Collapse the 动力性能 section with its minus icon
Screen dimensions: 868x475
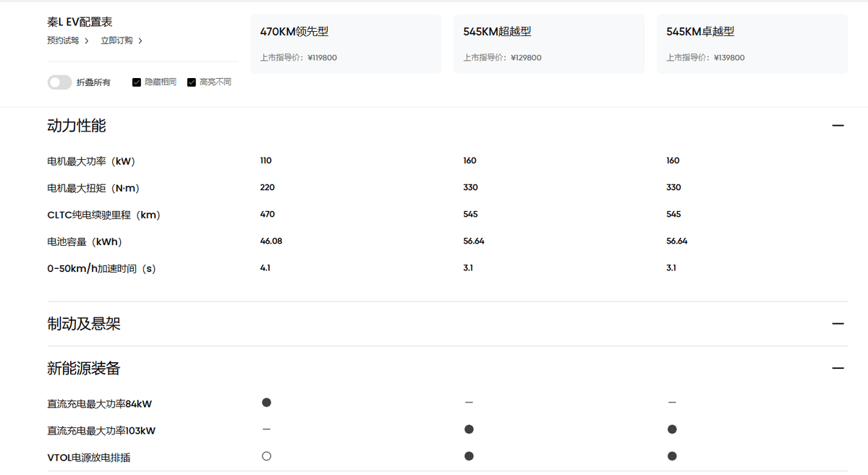click(838, 126)
